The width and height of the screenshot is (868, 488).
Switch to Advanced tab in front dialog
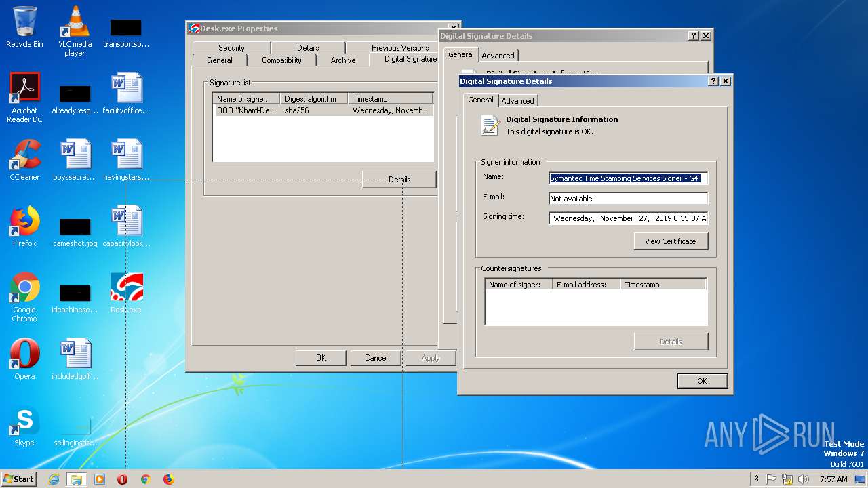click(517, 100)
